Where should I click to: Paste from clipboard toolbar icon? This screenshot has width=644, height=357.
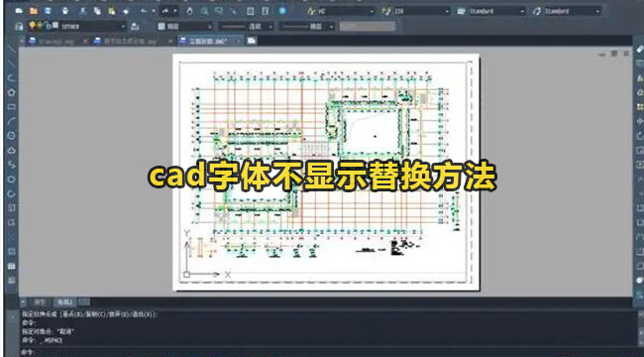tap(111, 11)
